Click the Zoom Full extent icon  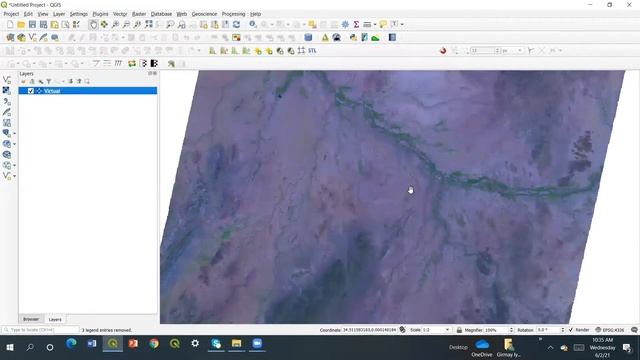pyautogui.click(x=149, y=24)
